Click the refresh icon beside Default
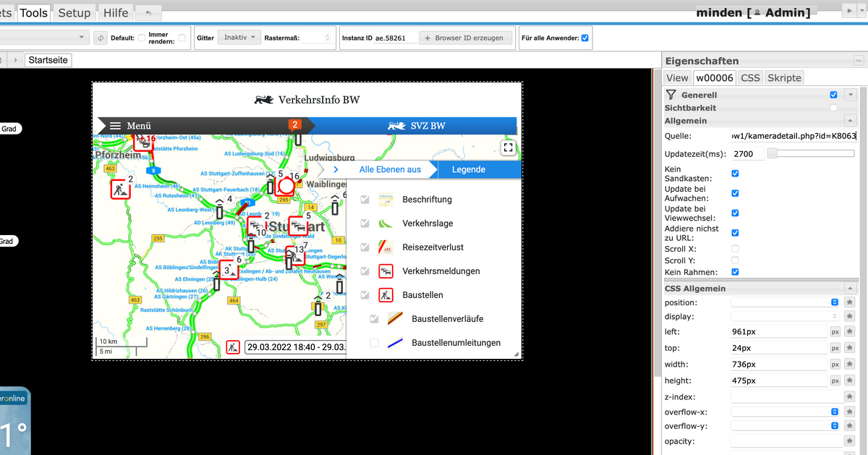The width and height of the screenshot is (868, 455). coord(101,38)
